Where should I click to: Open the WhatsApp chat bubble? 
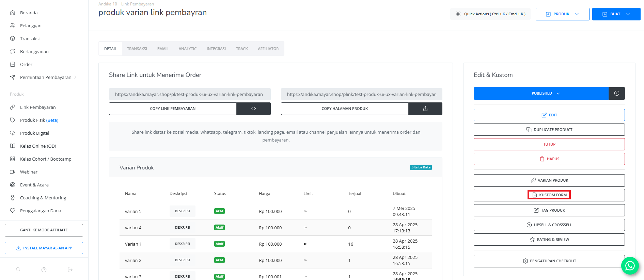[630, 266]
